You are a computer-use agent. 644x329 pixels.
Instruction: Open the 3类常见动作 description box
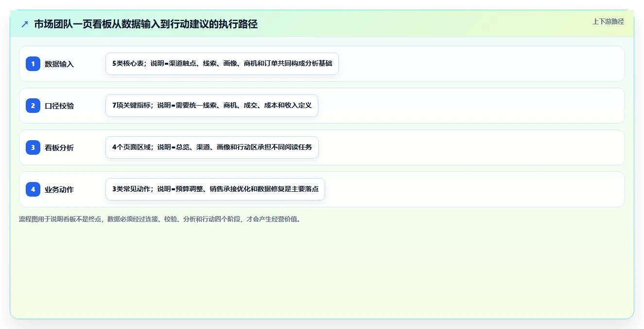pyautogui.click(x=215, y=189)
